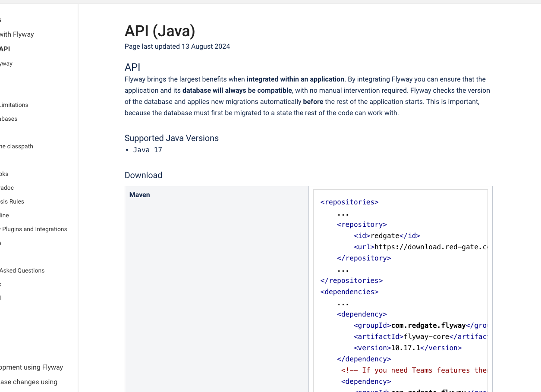Click the 'Download' heading
This screenshot has width=541, height=392.
pos(143,175)
